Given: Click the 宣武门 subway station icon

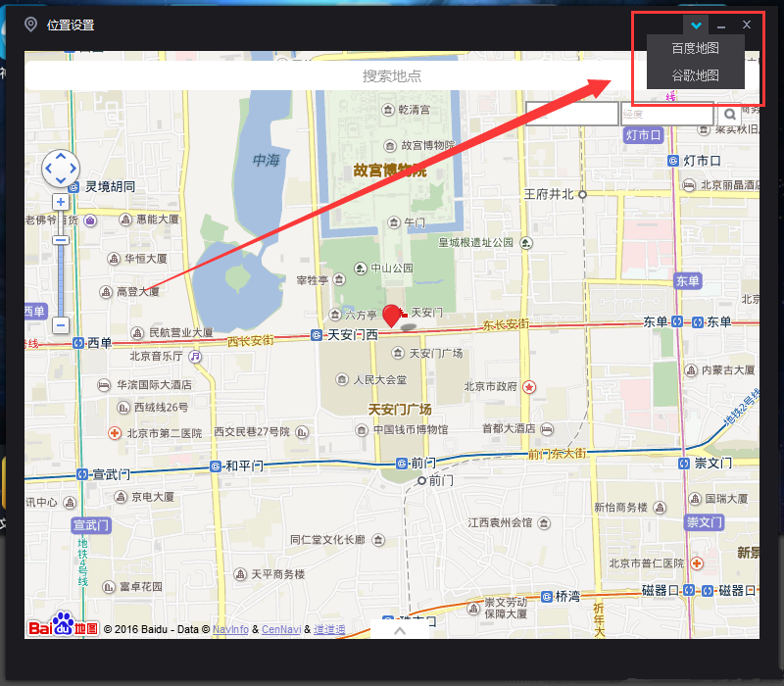Looking at the screenshot, I should click(x=82, y=474).
